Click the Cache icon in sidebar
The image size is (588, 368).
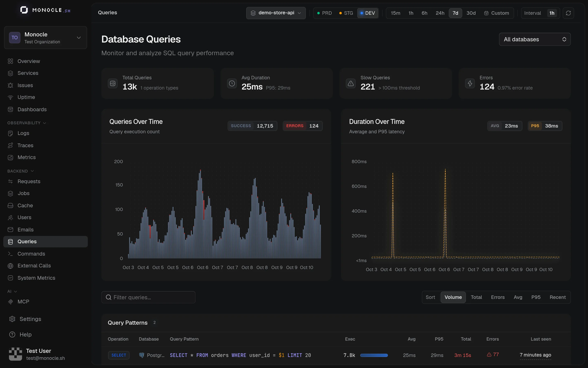[x=10, y=205]
